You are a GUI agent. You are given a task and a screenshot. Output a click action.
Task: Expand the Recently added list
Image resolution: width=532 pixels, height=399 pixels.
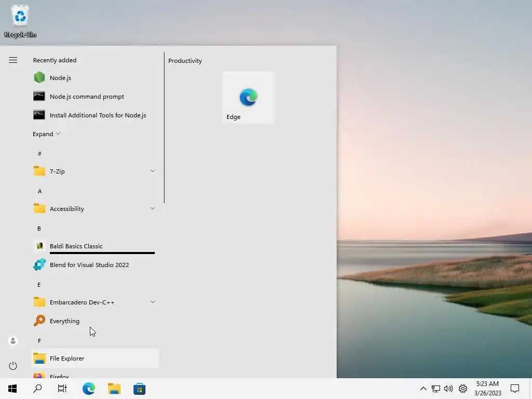(46, 134)
